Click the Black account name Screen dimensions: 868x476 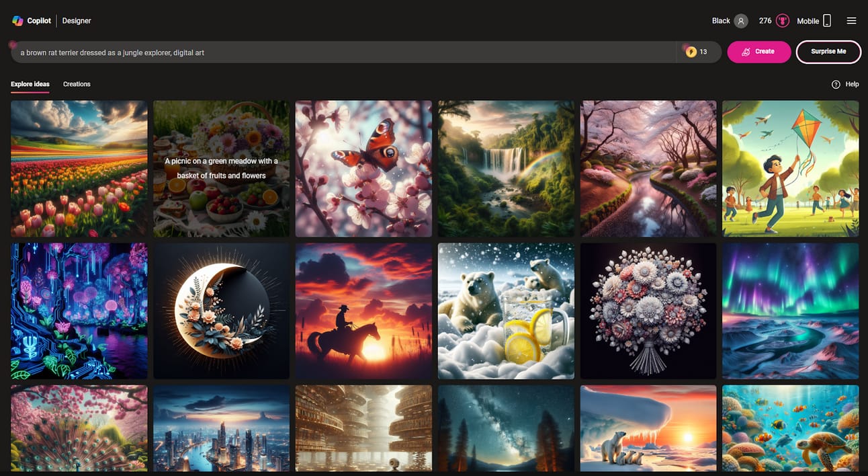pyautogui.click(x=721, y=21)
